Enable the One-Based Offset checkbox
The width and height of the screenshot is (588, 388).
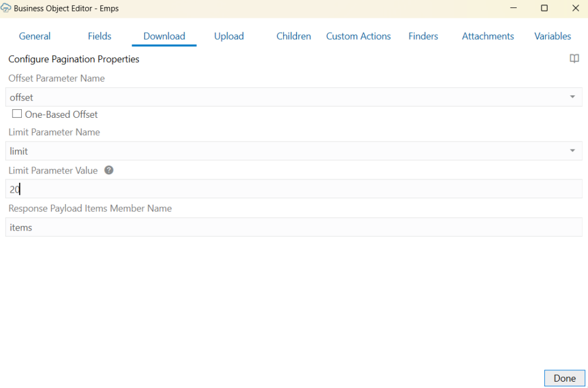point(17,114)
